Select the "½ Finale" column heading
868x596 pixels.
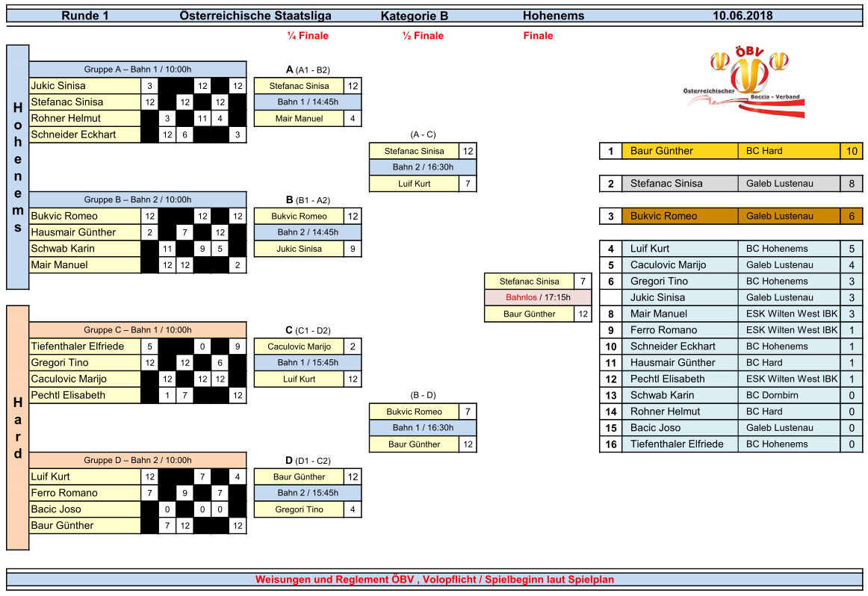[x=423, y=36]
